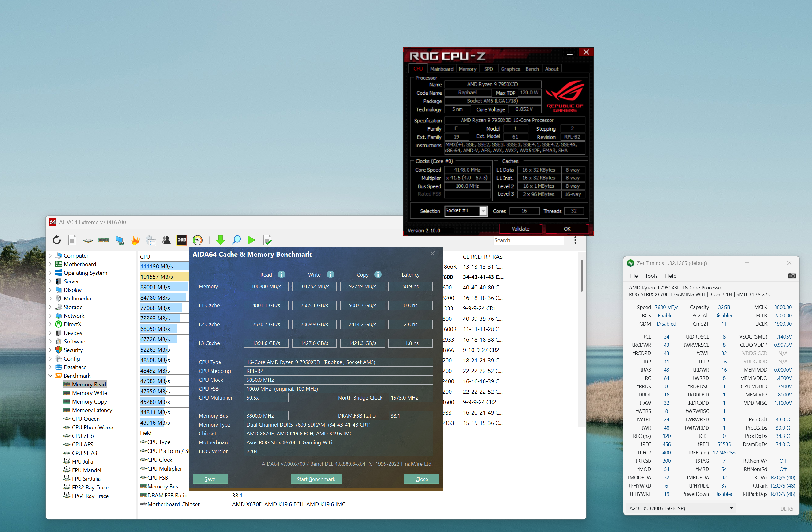
Task: Click the green play start icon
Action: point(251,240)
